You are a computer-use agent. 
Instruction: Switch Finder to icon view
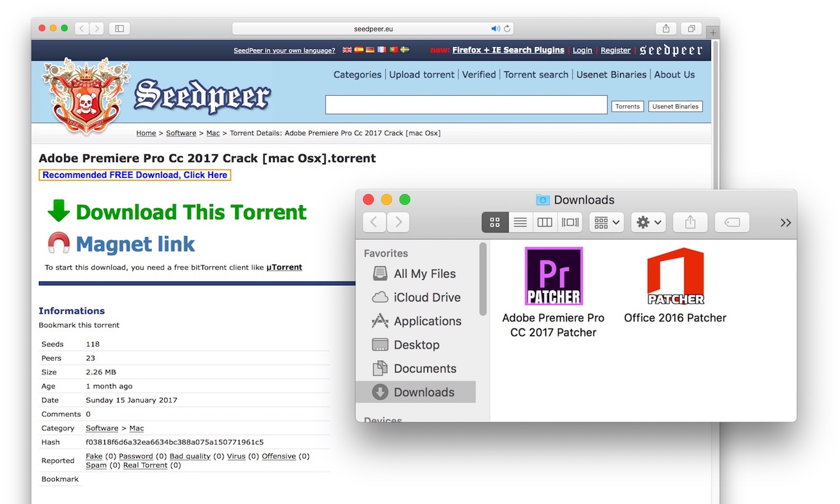click(495, 222)
